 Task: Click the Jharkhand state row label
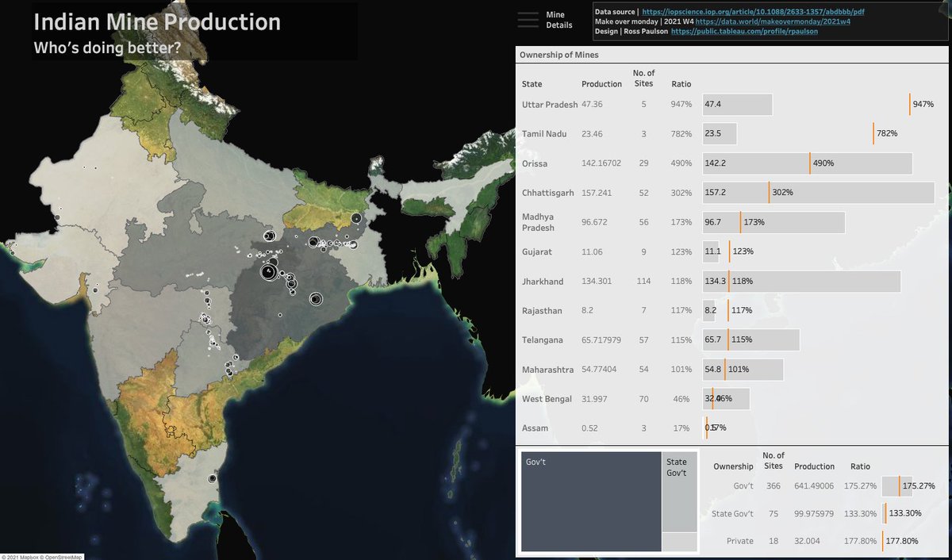click(x=543, y=282)
